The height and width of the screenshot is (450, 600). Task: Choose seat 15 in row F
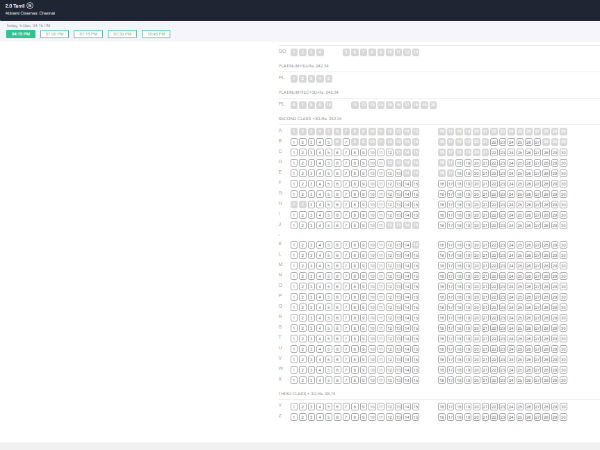pos(416,184)
